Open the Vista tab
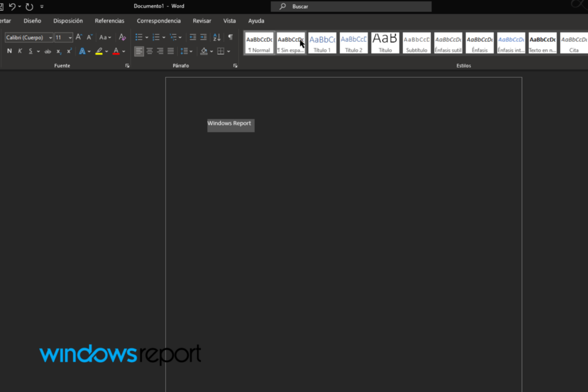 [x=230, y=21]
